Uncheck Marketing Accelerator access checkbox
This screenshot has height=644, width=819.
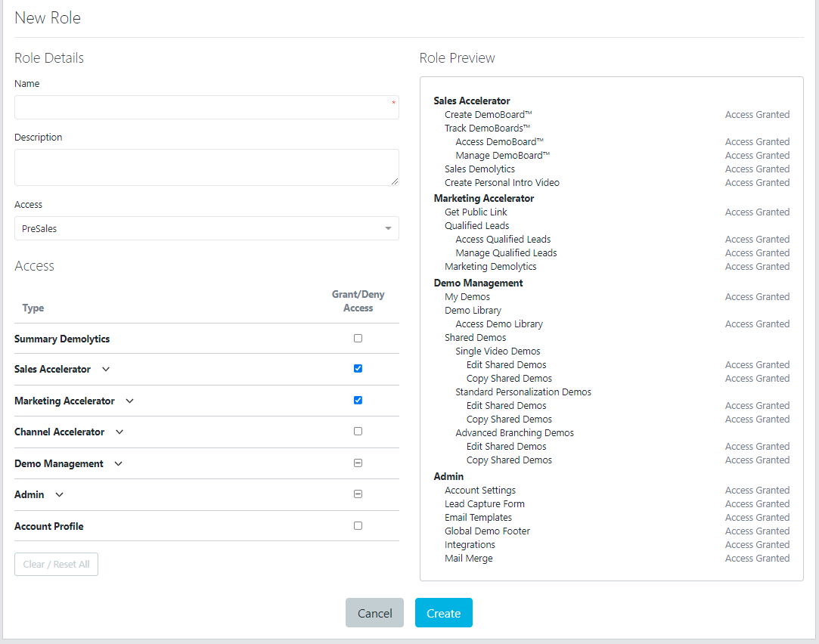click(358, 401)
